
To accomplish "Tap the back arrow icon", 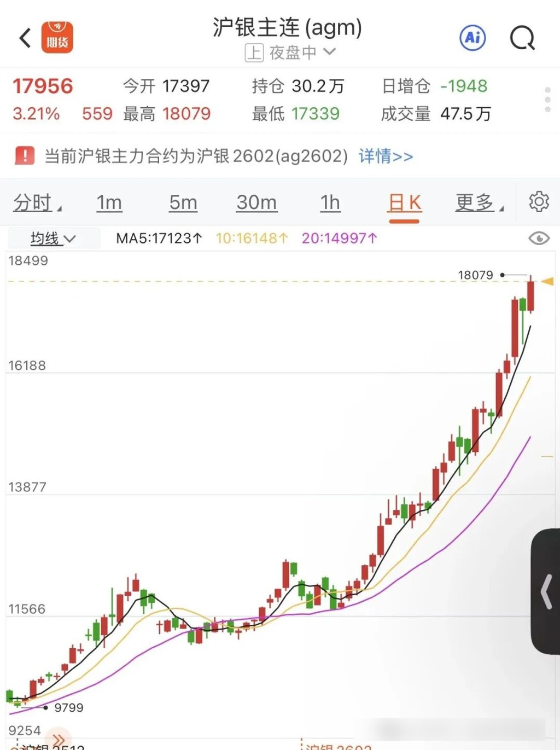I will pyautogui.click(x=25, y=38).
